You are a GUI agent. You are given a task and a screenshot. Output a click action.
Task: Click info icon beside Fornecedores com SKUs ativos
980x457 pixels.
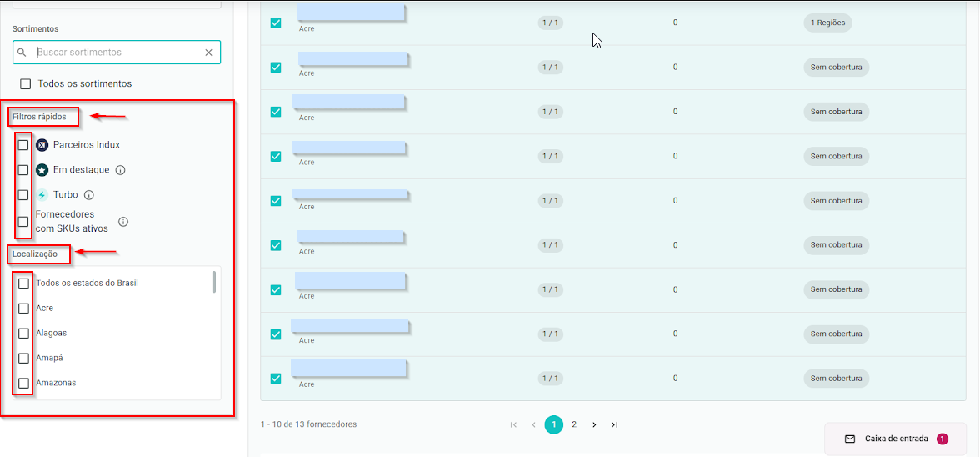click(x=123, y=222)
